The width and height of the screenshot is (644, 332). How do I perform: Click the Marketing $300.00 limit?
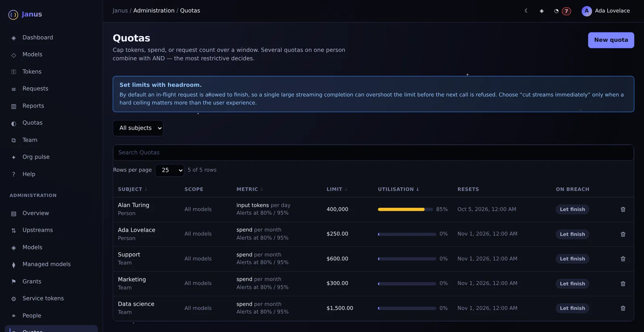tap(337, 283)
